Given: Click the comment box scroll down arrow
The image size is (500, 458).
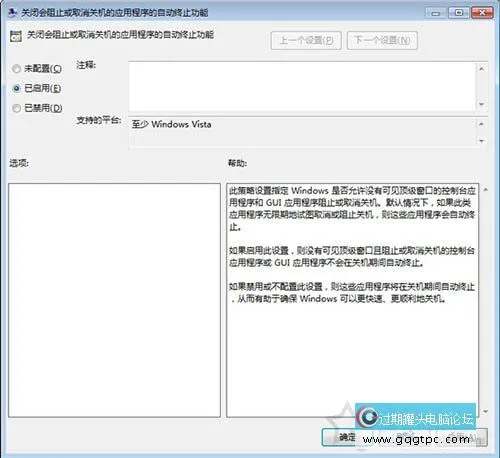Looking at the screenshot, I should pos(481,104).
